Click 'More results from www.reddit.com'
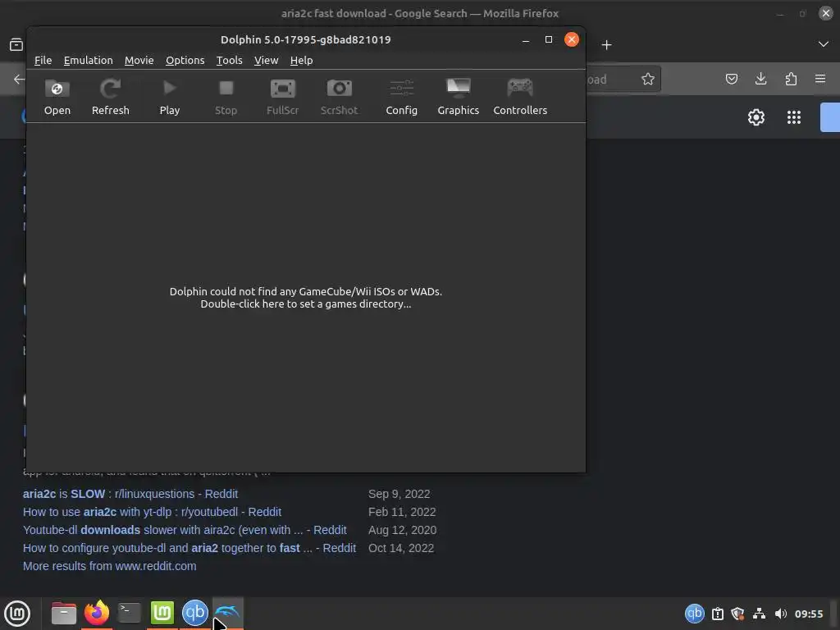The height and width of the screenshot is (630, 840). [x=110, y=566]
